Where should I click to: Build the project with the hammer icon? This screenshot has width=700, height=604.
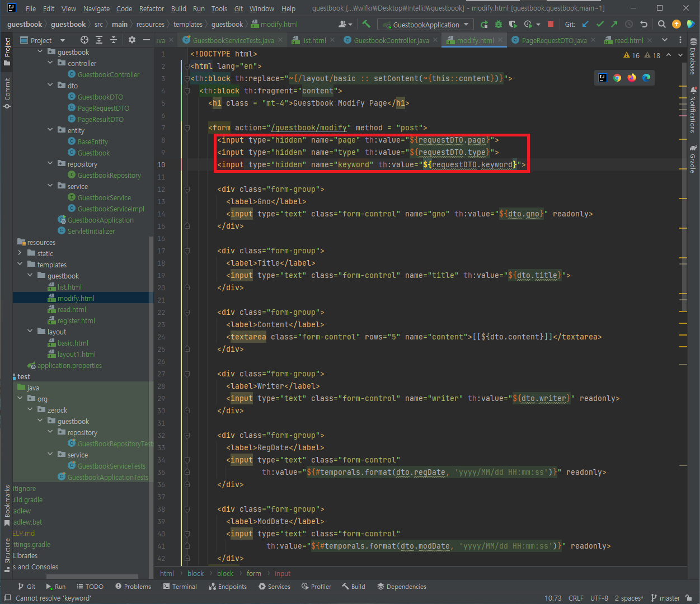click(x=367, y=24)
